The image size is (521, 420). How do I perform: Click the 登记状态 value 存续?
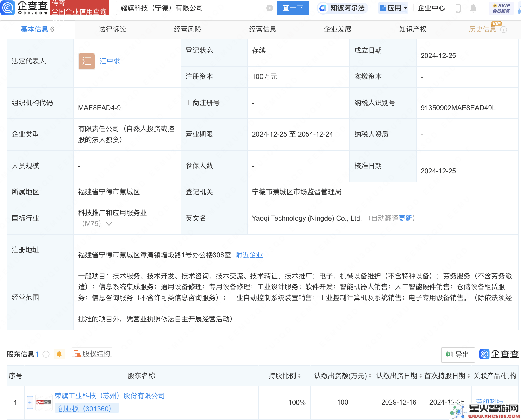click(259, 50)
